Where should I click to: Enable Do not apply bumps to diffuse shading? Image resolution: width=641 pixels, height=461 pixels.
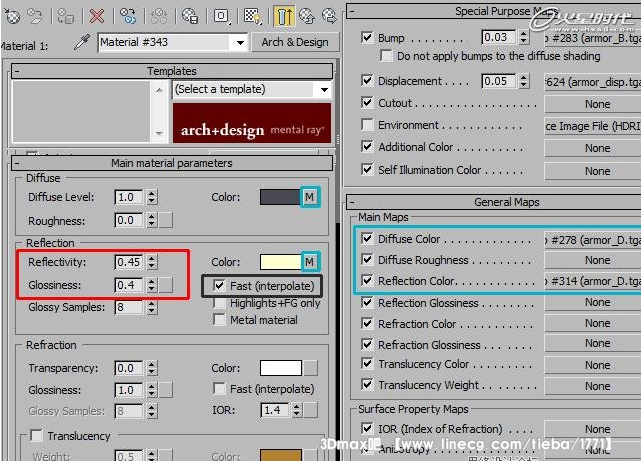pyautogui.click(x=386, y=56)
